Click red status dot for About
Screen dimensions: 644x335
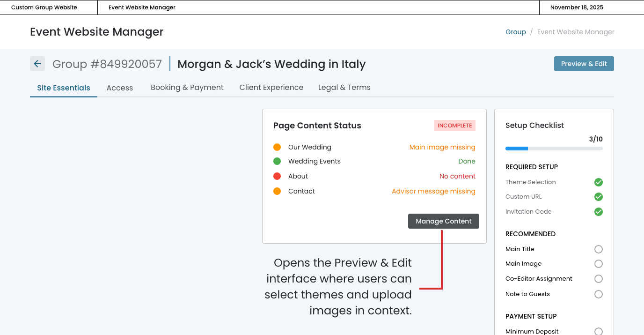[277, 176]
